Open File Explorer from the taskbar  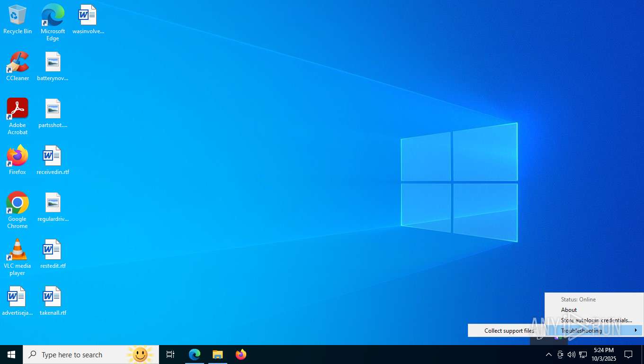(x=218, y=355)
